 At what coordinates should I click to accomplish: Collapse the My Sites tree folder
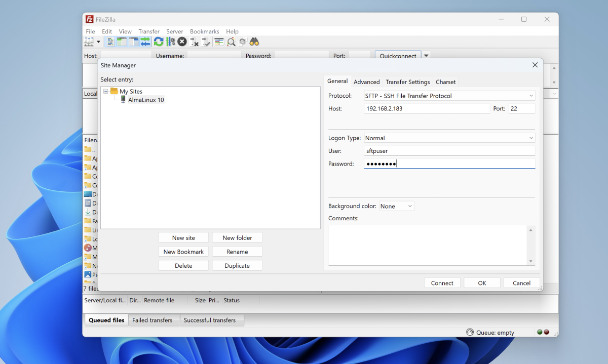pos(106,92)
